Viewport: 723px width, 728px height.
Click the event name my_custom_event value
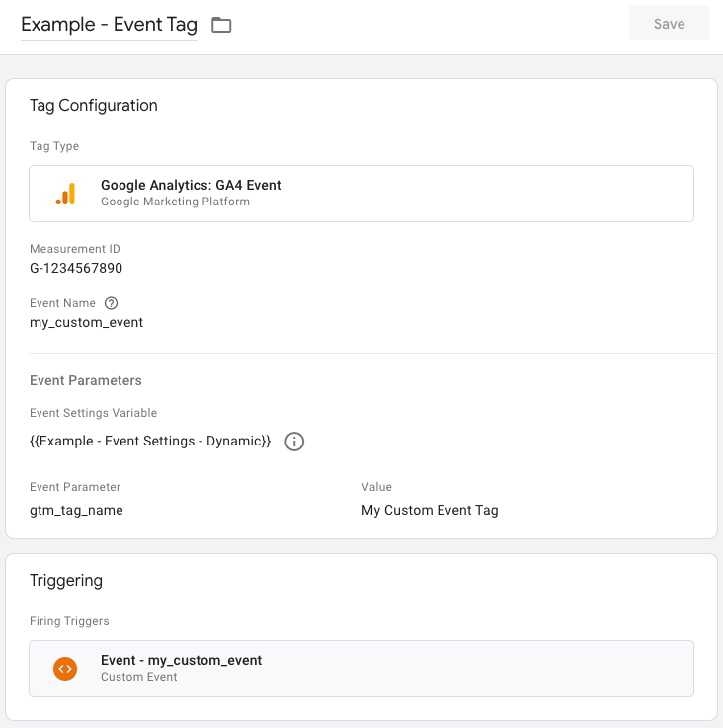(86, 322)
